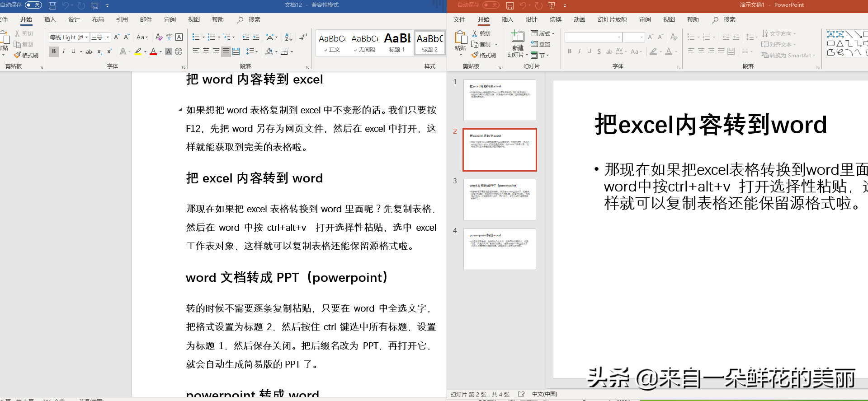This screenshot has height=401, width=868.
Task: Open PowerPoint's Section (节) dropdown
Action: (x=540, y=55)
